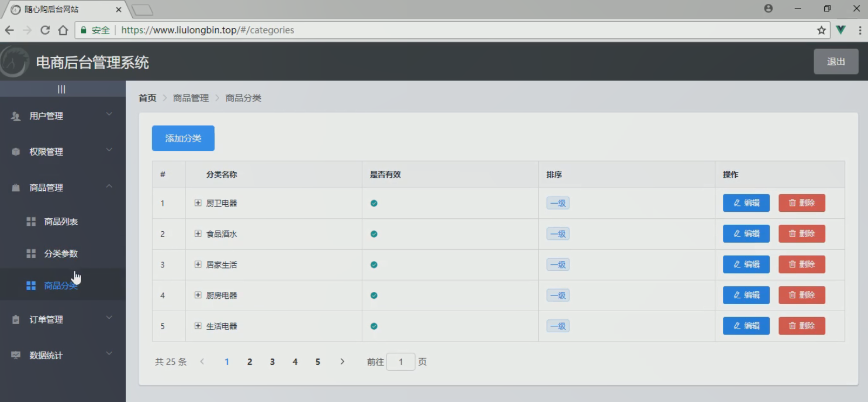868x402 pixels.
Task: Select 商品分类 menu item
Action: tap(63, 285)
